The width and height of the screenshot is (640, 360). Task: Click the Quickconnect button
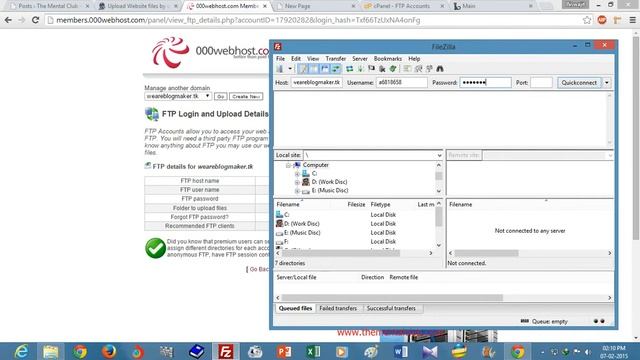pyautogui.click(x=579, y=82)
